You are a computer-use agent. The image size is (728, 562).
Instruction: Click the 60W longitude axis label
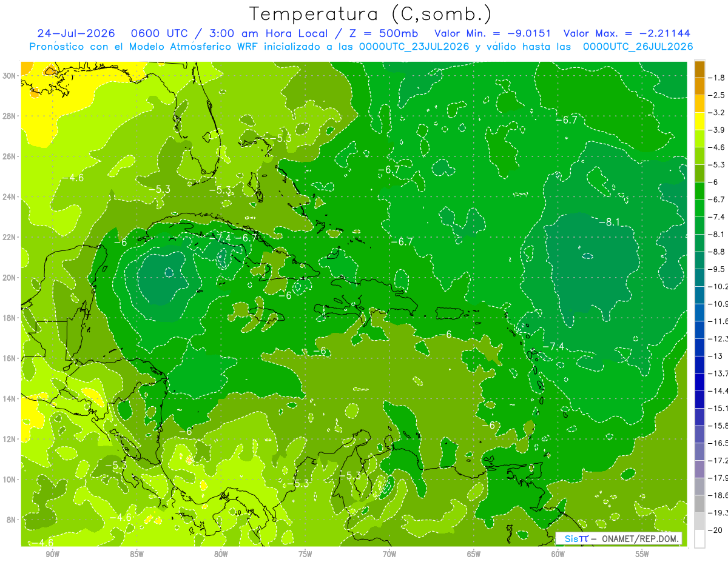(x=558, y=554)
